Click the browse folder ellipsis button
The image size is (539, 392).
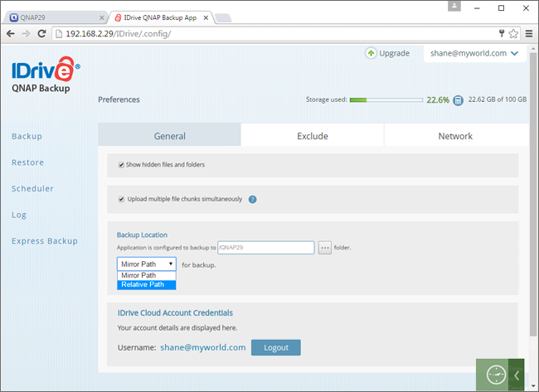324,247
